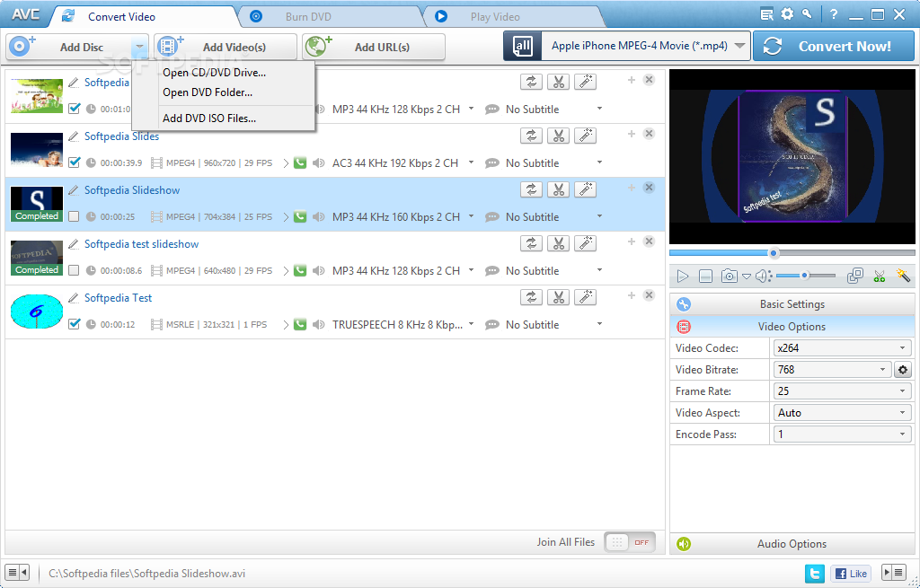Uncheck the Softpedia Slides checkbox
Screen dimensions: 920x588
74,162
